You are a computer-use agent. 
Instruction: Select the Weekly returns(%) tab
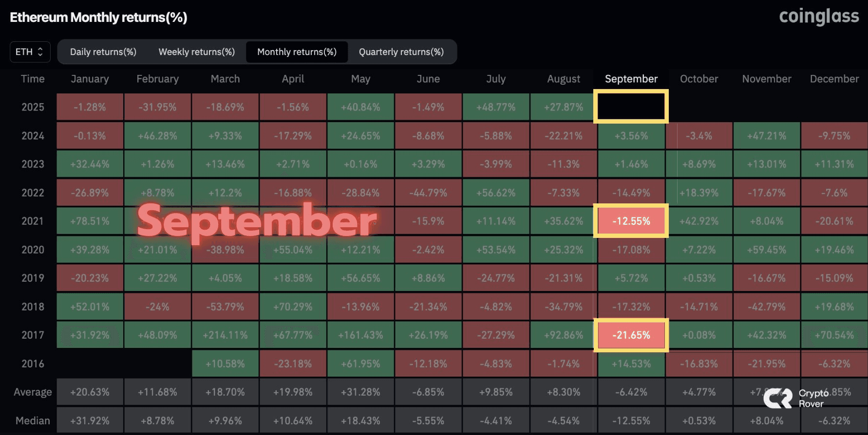pyautogui.click(x=197, y=52)
